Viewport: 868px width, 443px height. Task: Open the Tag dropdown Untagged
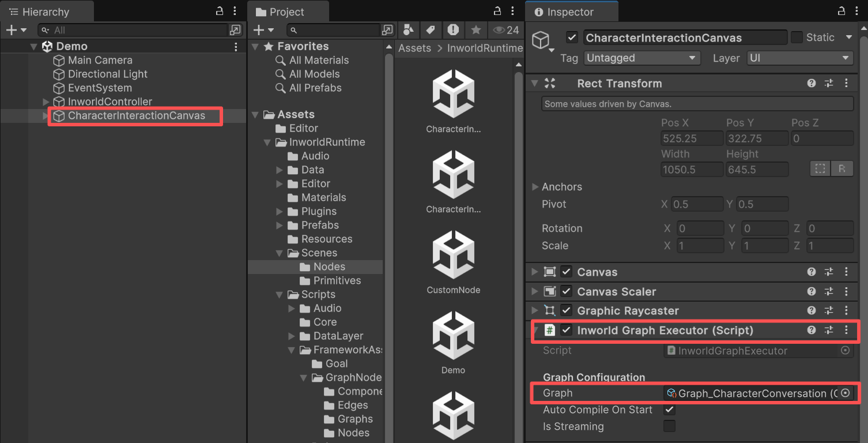point(642,58)
